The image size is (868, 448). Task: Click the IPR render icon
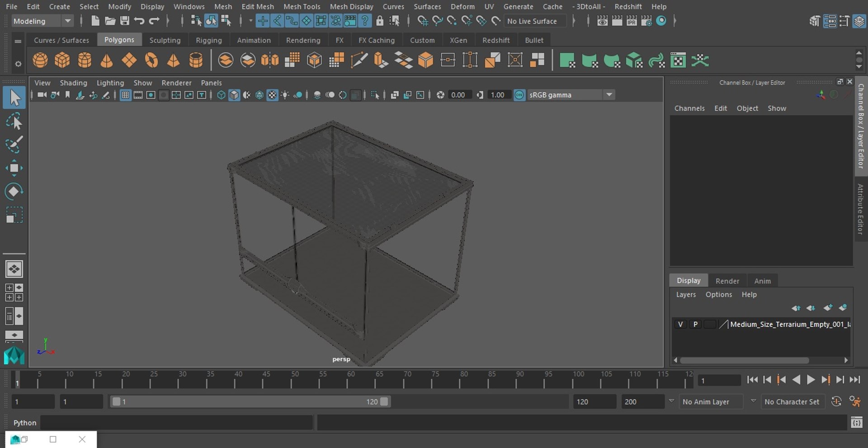[x=632, y=21]
